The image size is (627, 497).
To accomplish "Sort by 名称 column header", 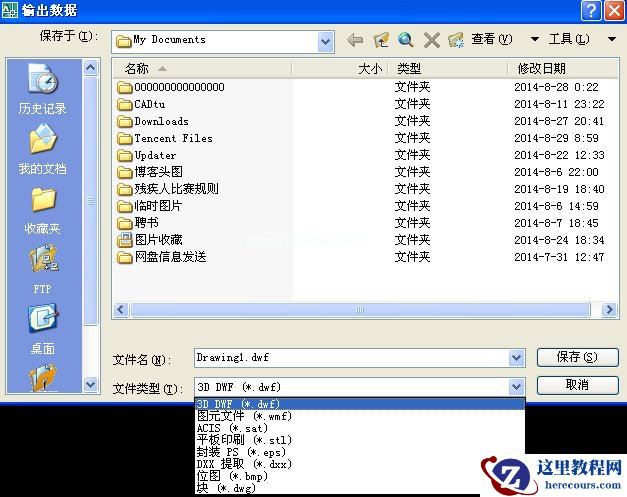I will click(203, 69).
